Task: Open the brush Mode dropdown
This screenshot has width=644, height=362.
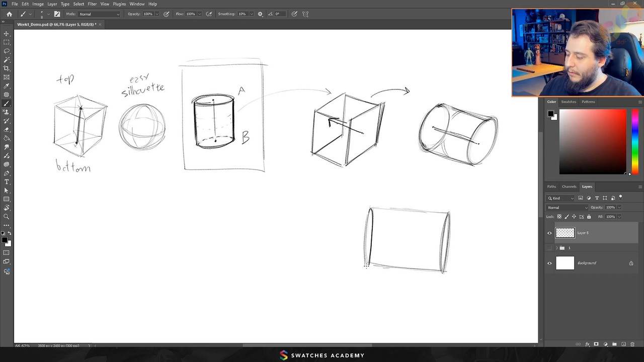Action: coord(100,14)
